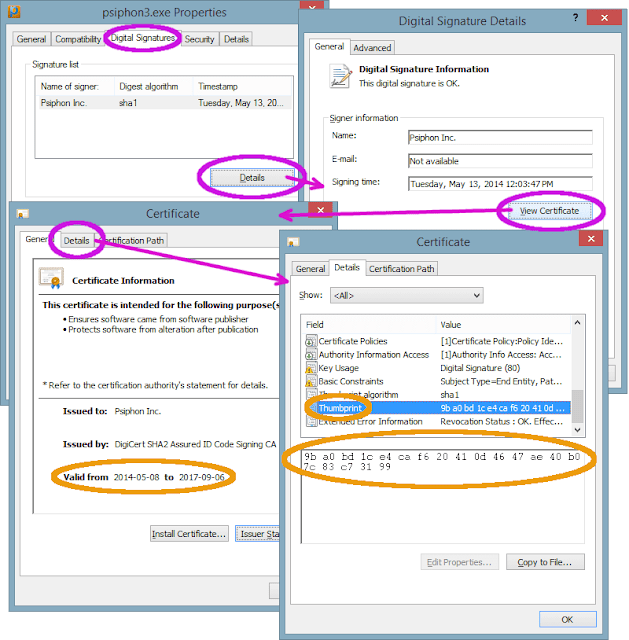This screenshot has width=629, height=640.
Task: Click the Edit Properties... button
Action: (x=459, y=562)
